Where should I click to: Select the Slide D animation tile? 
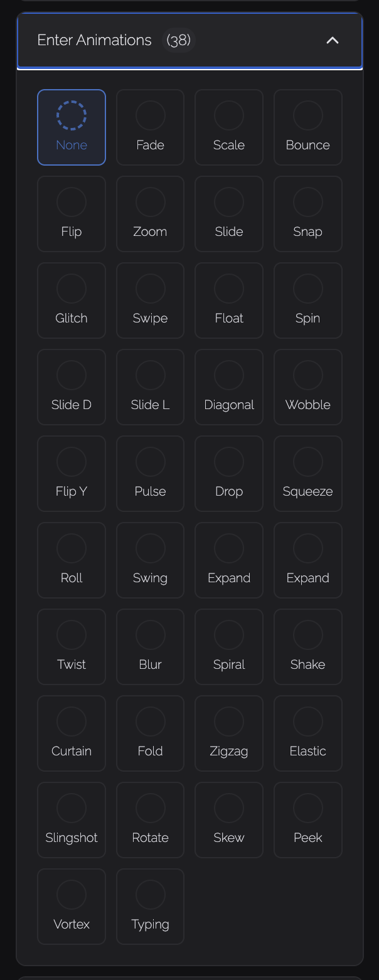(72, 387)
